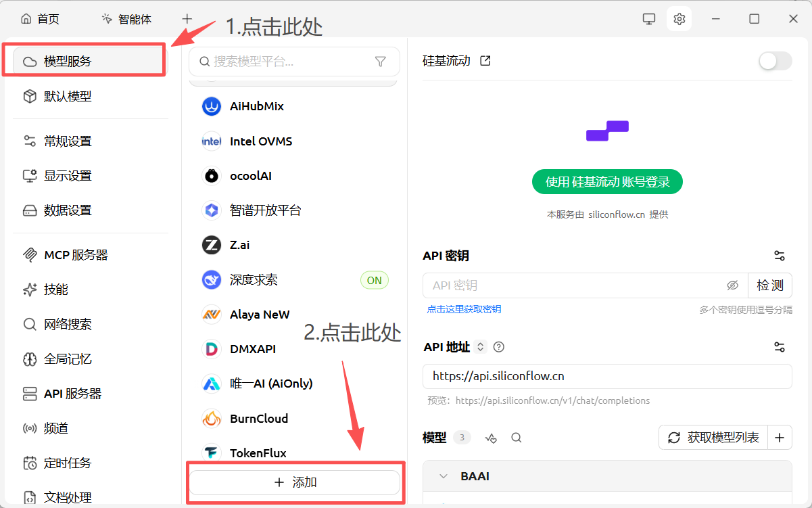The width and height of the screenshot is (812, 508).
Task: Select the Alaya NeW provider
Action: (294, 315)
